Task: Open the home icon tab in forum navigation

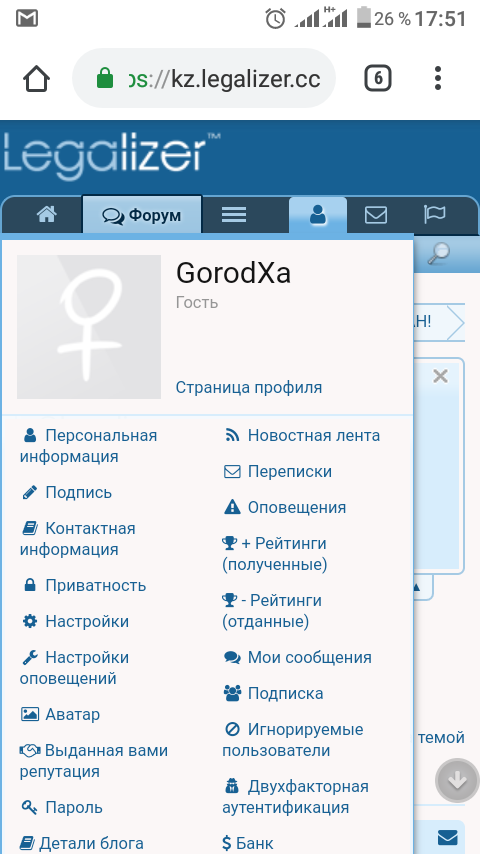Action: pyautogui.click(x=47, y=215)
